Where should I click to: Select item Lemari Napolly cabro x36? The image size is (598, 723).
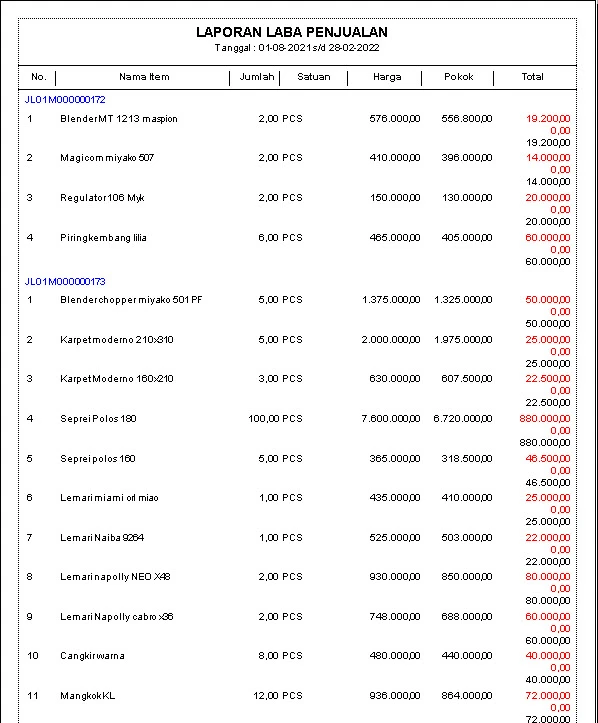(117, 616)
